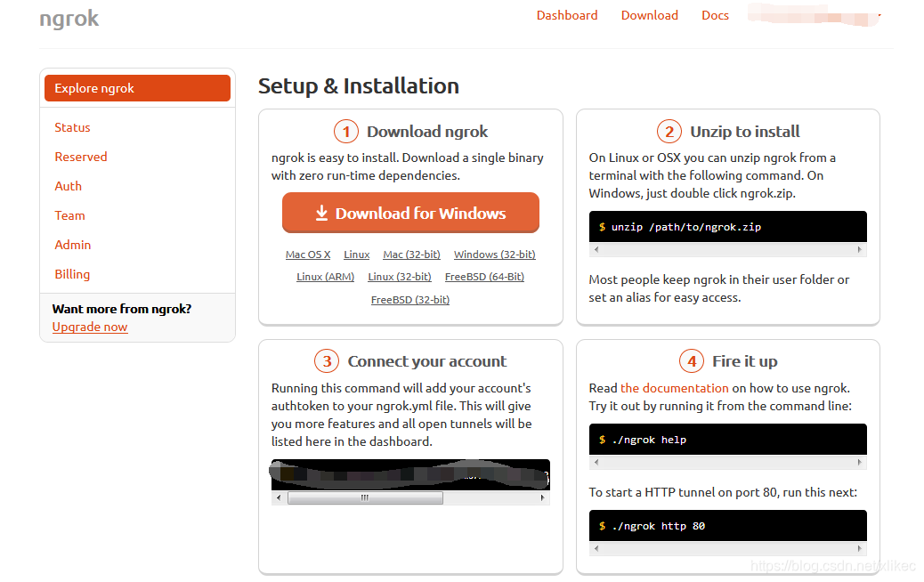Choose the Linux (ARM) download link
Image resolution: width=924 pixels, height=582 pixels.
[x=325, y=277]
